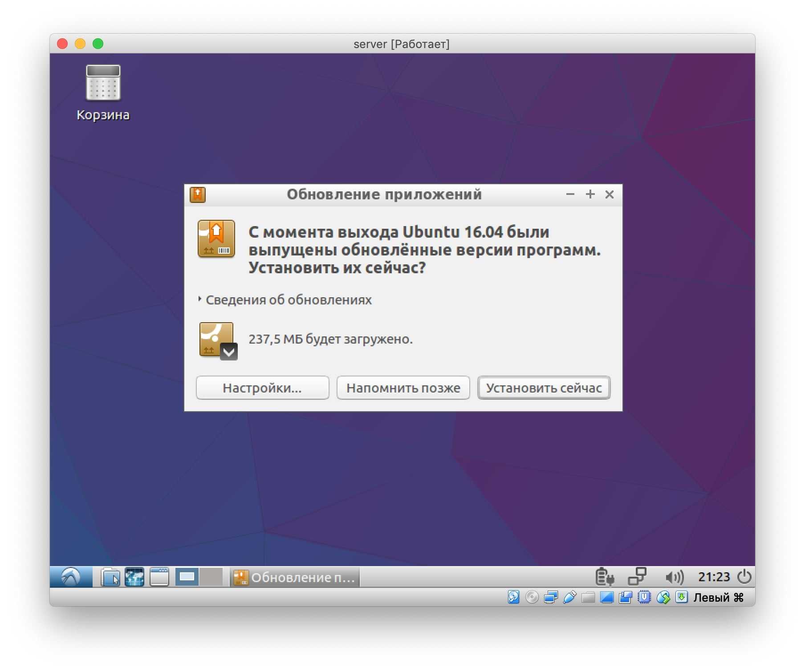Viewport: 805px width, 672px height.
Task: Open the power logout button in panel
Action: click(744, 577)
